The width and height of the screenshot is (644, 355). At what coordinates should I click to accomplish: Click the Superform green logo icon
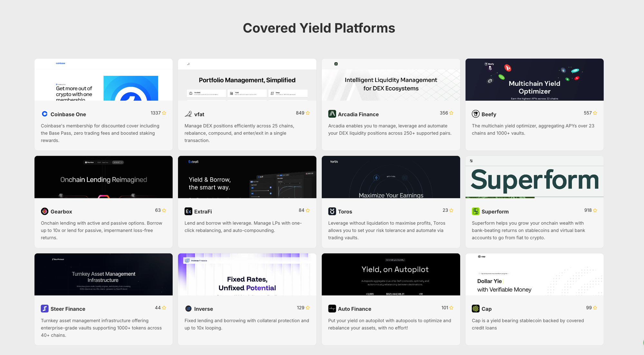click(476, 211)
